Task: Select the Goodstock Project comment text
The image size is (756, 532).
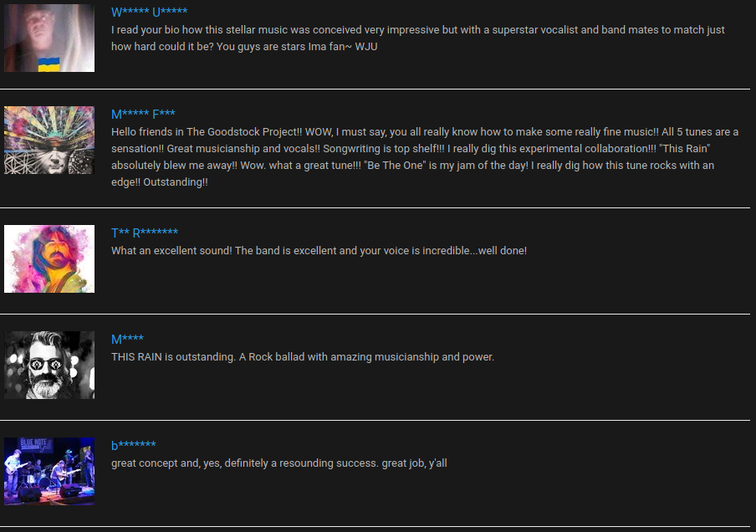Action: click(424, 156)
